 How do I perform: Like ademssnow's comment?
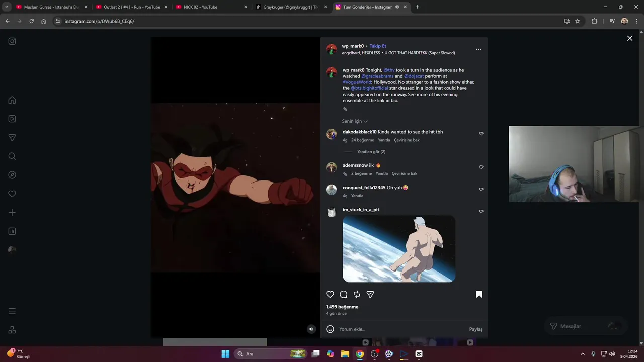481,167
